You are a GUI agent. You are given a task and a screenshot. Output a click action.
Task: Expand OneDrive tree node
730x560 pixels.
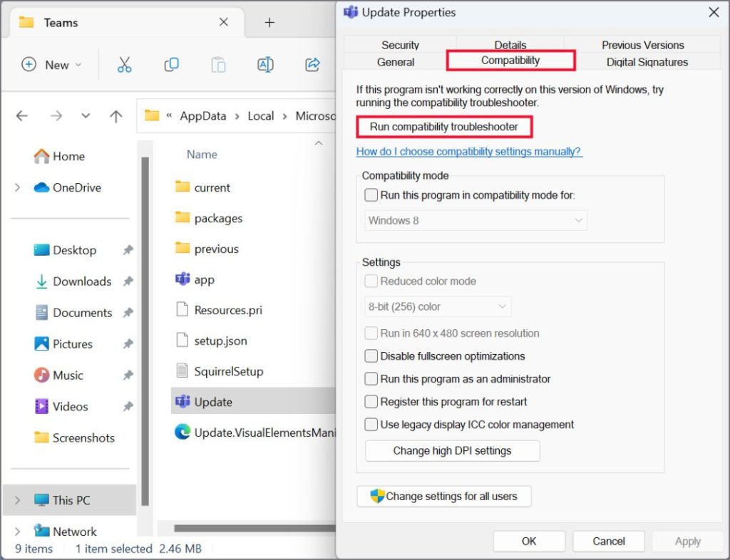coord(18,187)
